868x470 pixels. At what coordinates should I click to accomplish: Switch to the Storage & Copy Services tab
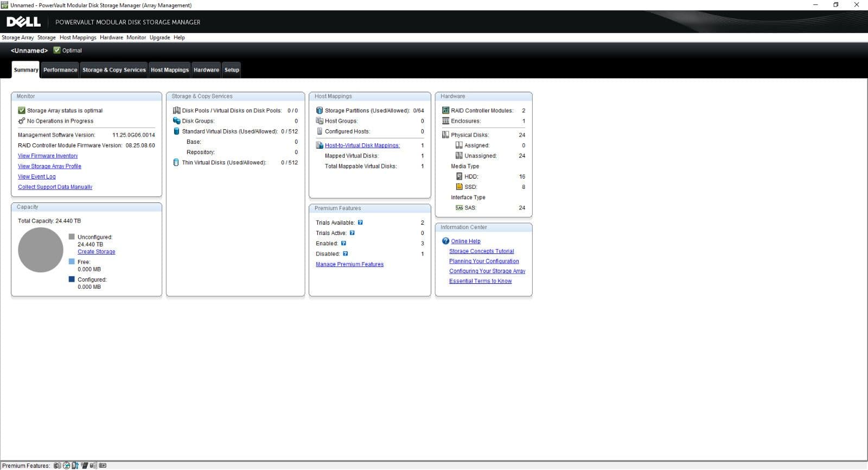pos(114,70)
